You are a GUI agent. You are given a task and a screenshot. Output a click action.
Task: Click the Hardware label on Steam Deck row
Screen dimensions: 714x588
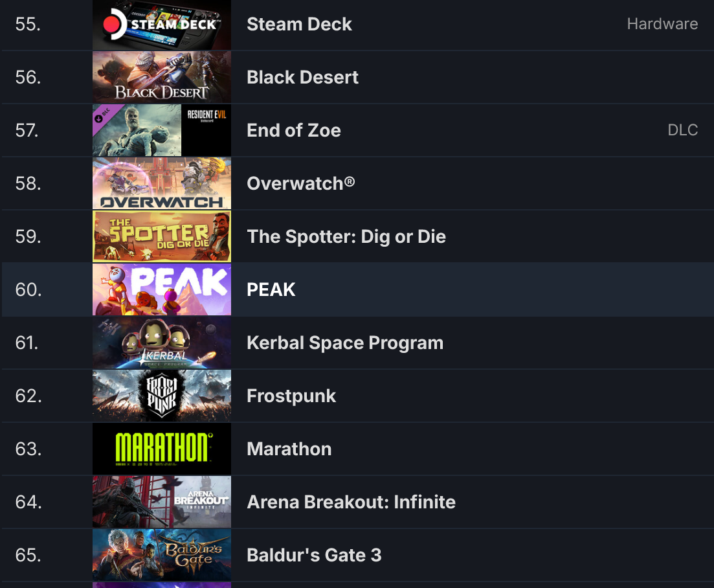(662, 24)
